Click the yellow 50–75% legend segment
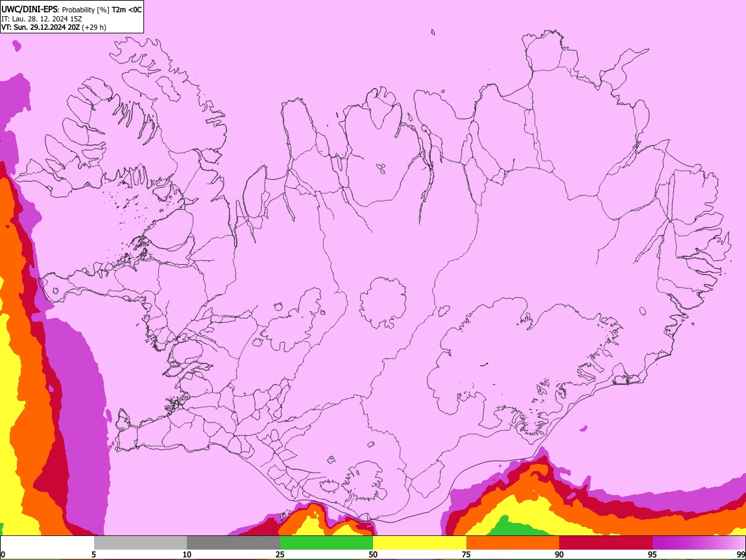 tap(420, 542)
